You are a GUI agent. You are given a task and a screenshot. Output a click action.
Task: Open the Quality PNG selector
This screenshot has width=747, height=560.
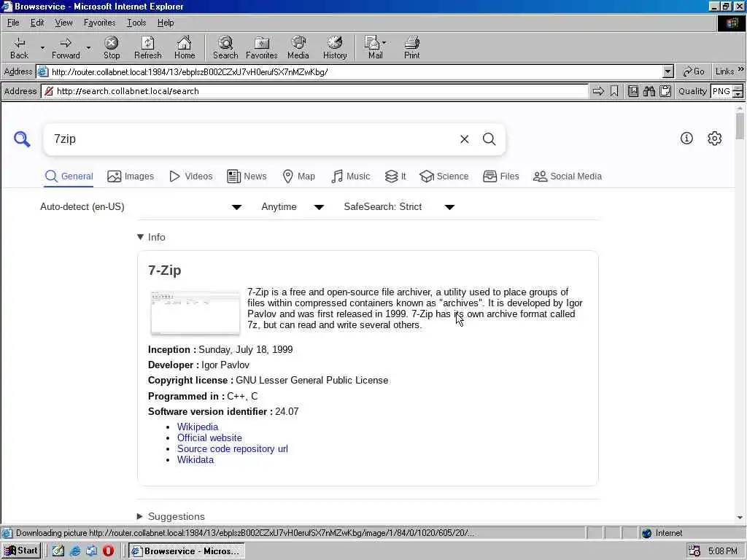(726, 91)
